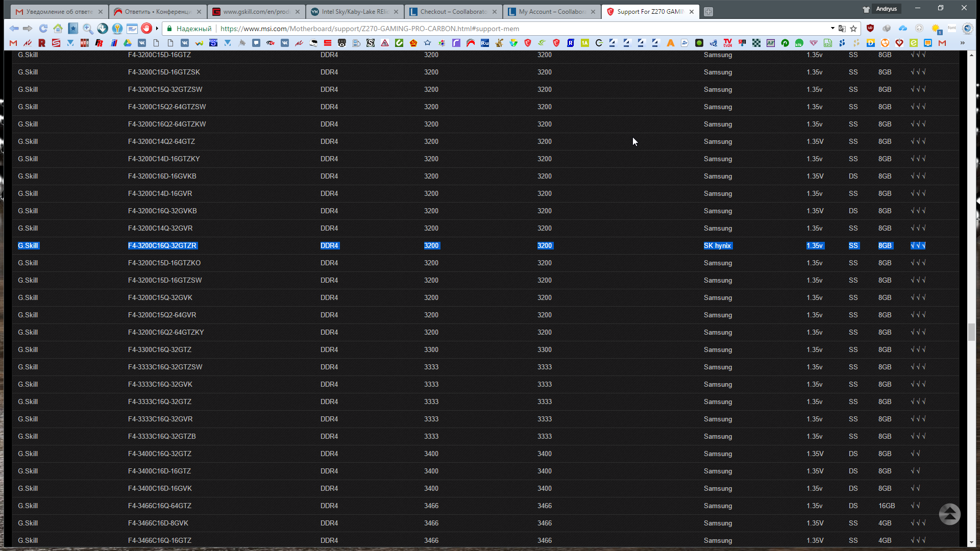Open Gmail bookmark in bookmarks bar
Viewport: 980px width, 551px height.
pos(13,43)
